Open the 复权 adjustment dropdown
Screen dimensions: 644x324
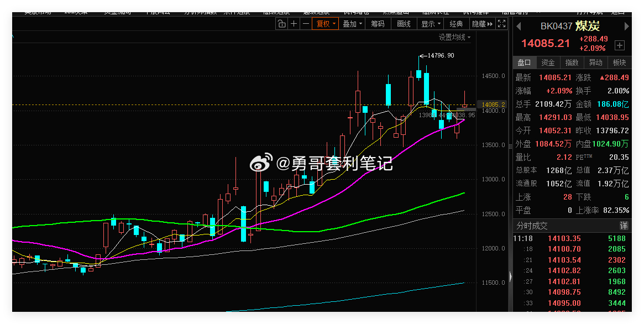[x=325, y=23]
